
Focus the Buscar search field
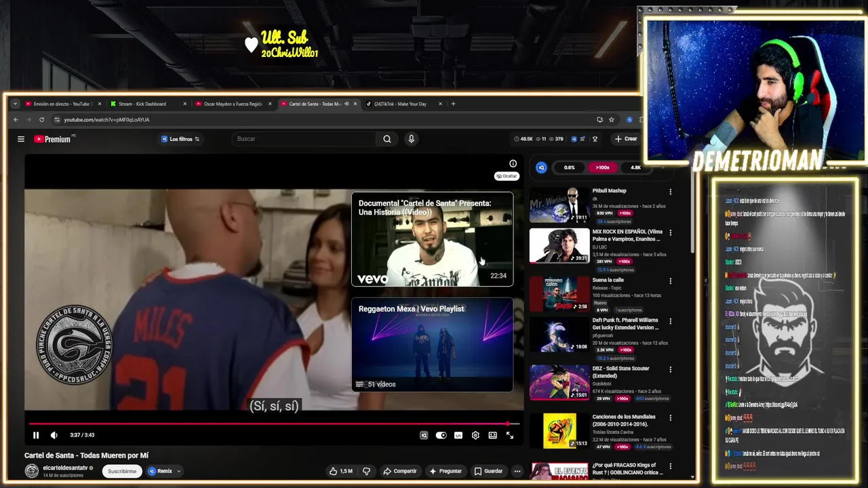coord(304,139)
